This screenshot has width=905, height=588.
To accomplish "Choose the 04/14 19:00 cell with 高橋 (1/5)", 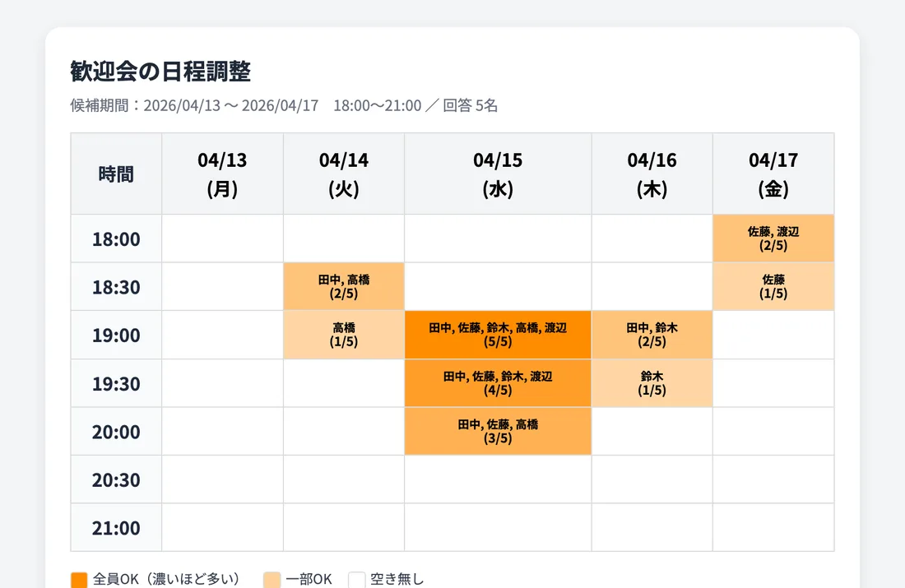I will point(344,335).
